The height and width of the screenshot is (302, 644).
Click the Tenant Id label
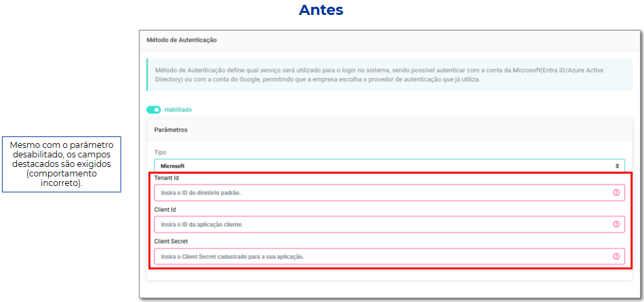point(167,178)
